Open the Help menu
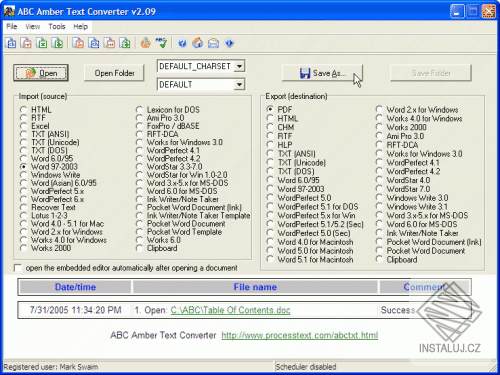 point(80,26)
